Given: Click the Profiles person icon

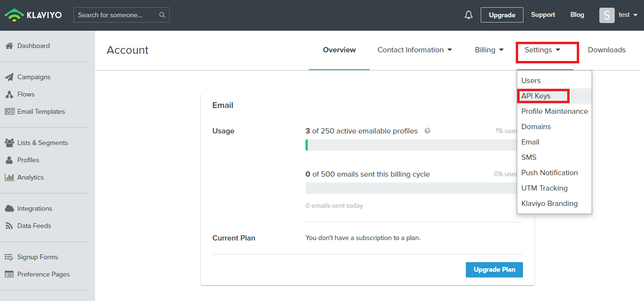Looking at the screenshot, I should (9, 160).
